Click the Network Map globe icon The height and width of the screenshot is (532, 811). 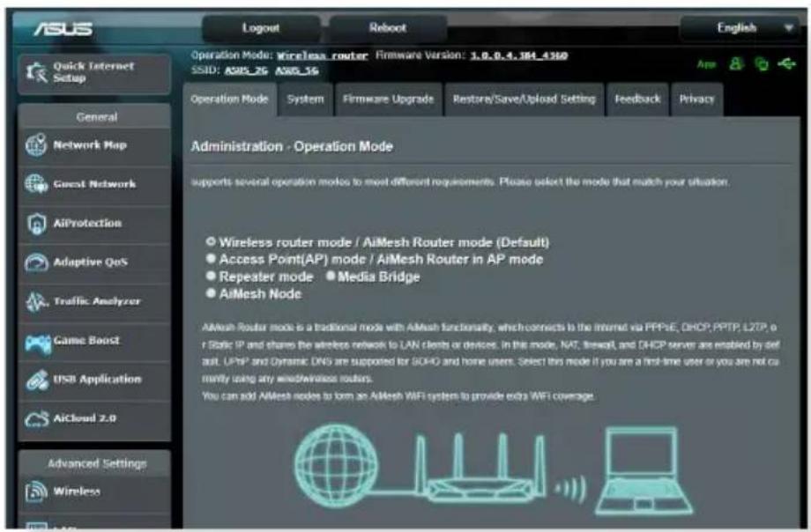36,145
